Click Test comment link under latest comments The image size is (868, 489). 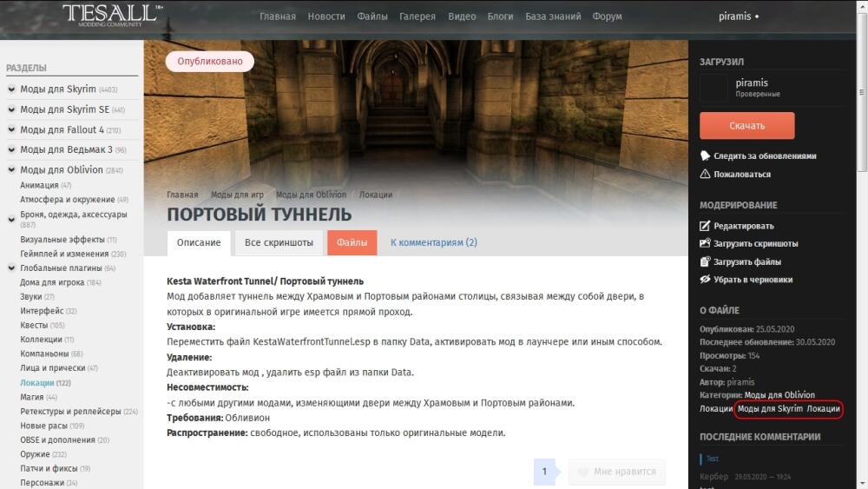pos(713,459)
